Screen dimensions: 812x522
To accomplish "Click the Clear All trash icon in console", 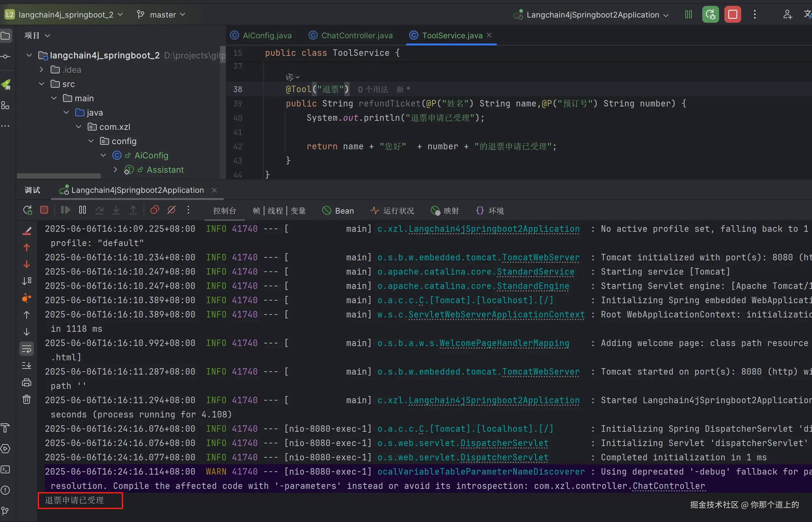I will (x=26, y=400).
